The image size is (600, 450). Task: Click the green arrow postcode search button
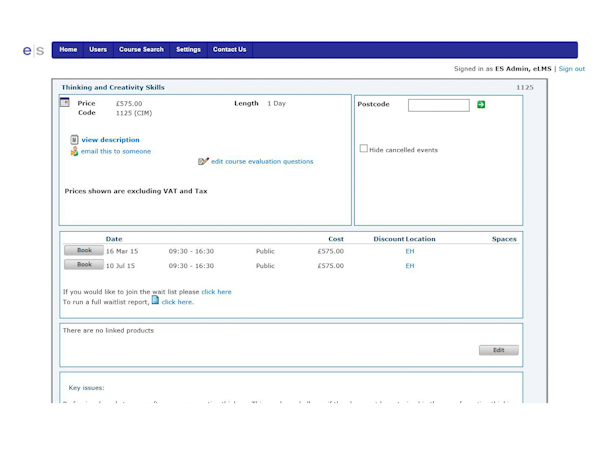point(481,104)
